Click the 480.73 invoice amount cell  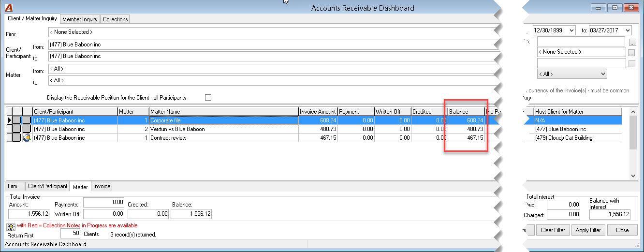[x=318, y=129]
